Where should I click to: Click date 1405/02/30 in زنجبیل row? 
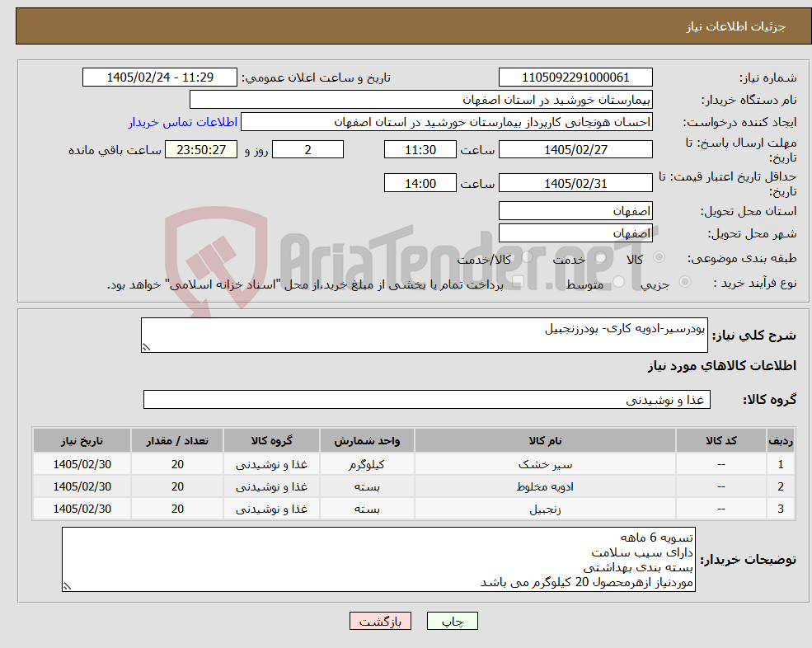click(82, 509)
